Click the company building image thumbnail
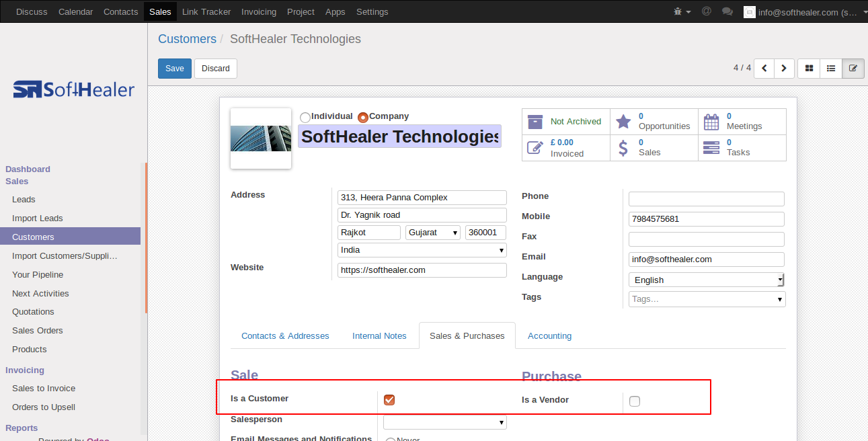 261,138
